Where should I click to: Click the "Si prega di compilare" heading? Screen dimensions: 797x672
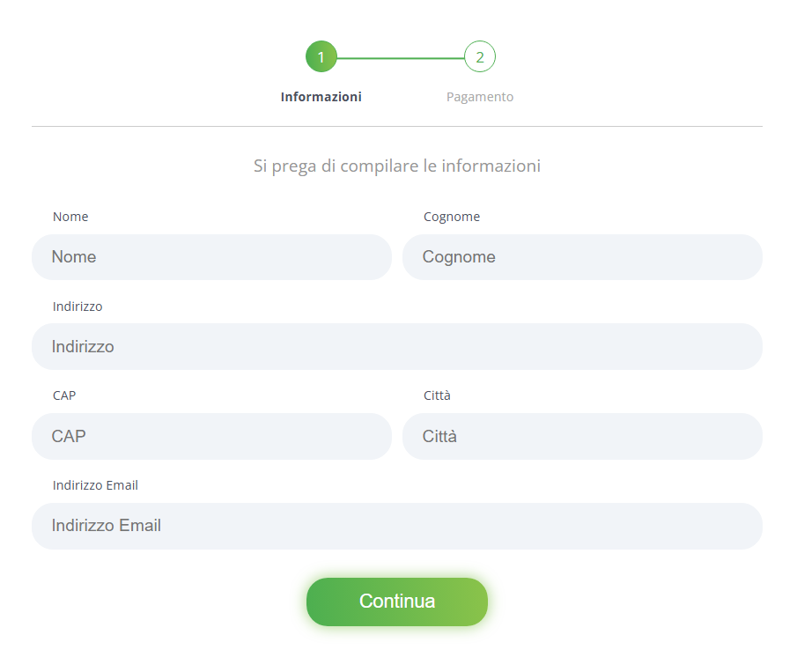click(x=397, y=166)
